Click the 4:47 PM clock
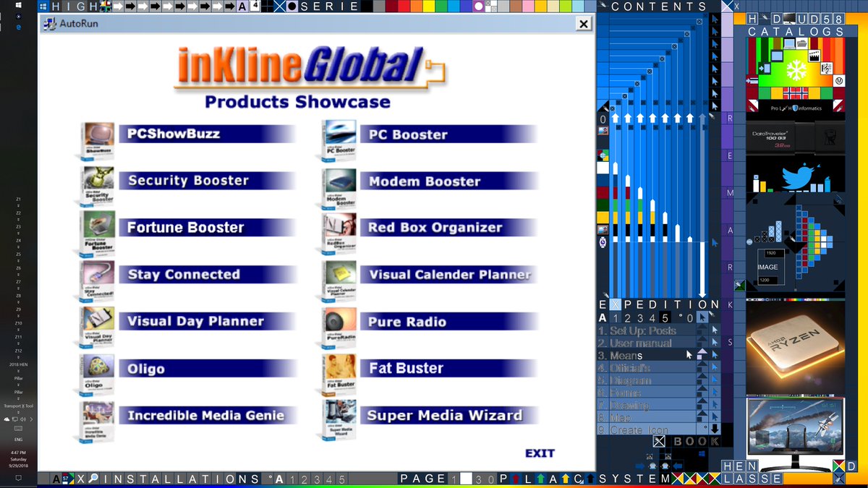The image size is (868, 488). tap(19, 452)
